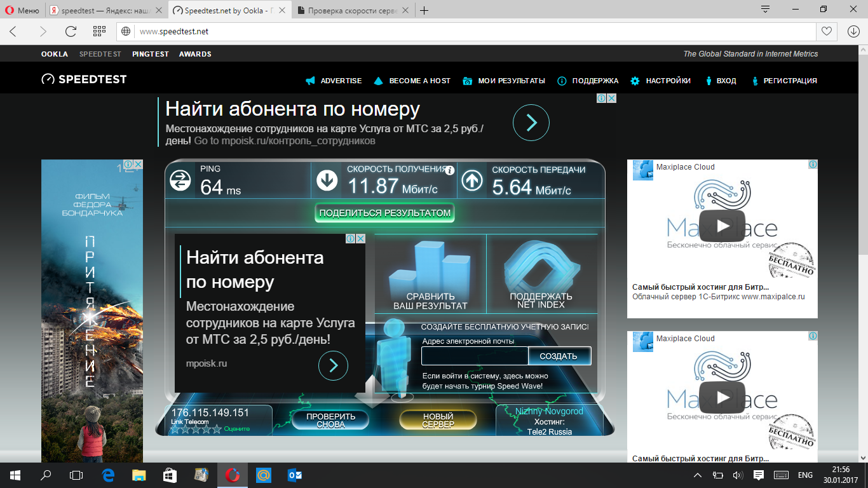868x488 pixels.
Task: Select the Speedtest.net by Ookla tab
Action: [230, 11]
